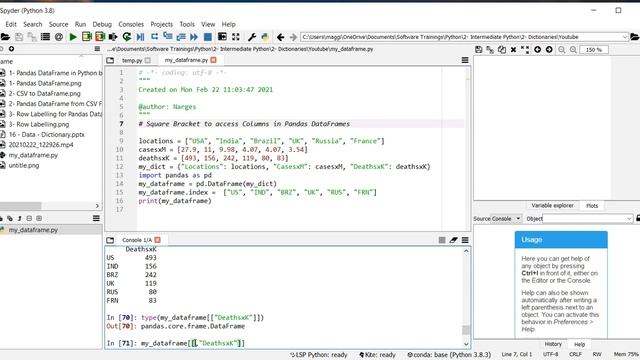Close the temp.py editor tab
Image resolution: width=640 pixels, height=360 pixels.
pos(148,60)
